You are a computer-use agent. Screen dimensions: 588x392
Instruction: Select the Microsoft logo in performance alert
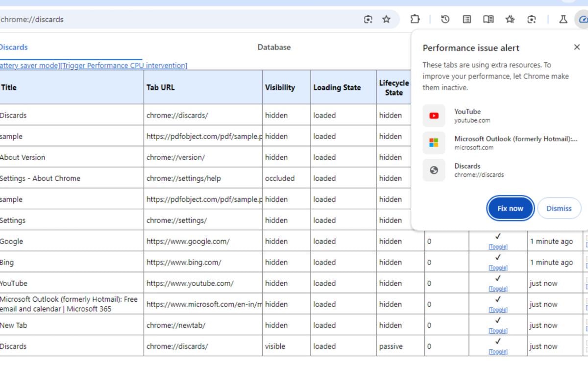[x=434, y=143]
